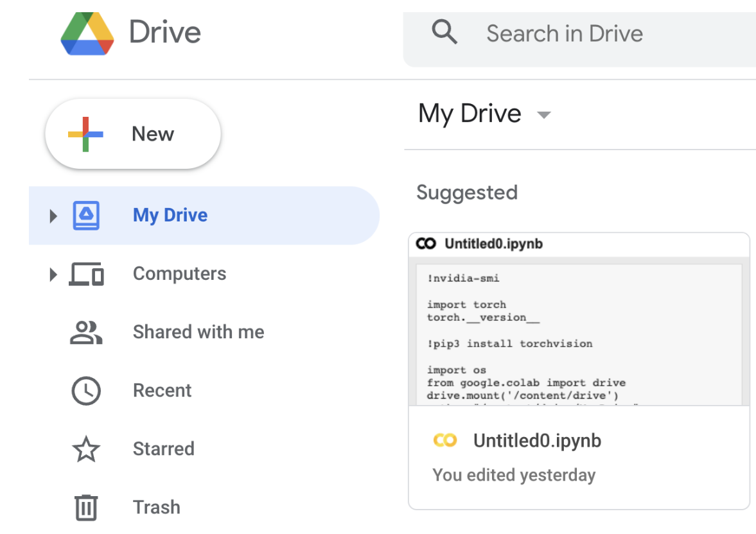Click the "import os" line in the preview
Screen dimensions: 756x534
pos(457,370)
